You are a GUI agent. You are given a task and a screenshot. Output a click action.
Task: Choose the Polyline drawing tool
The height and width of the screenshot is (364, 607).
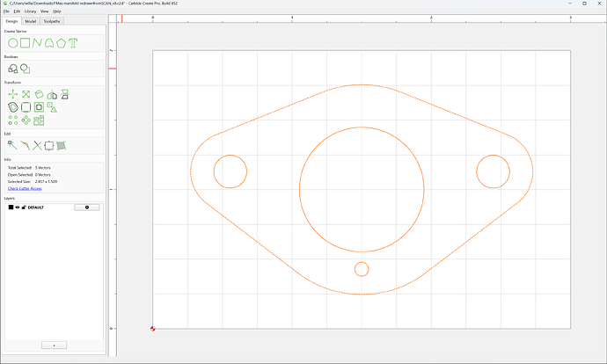pyautogui.click(x=37, y=42)
